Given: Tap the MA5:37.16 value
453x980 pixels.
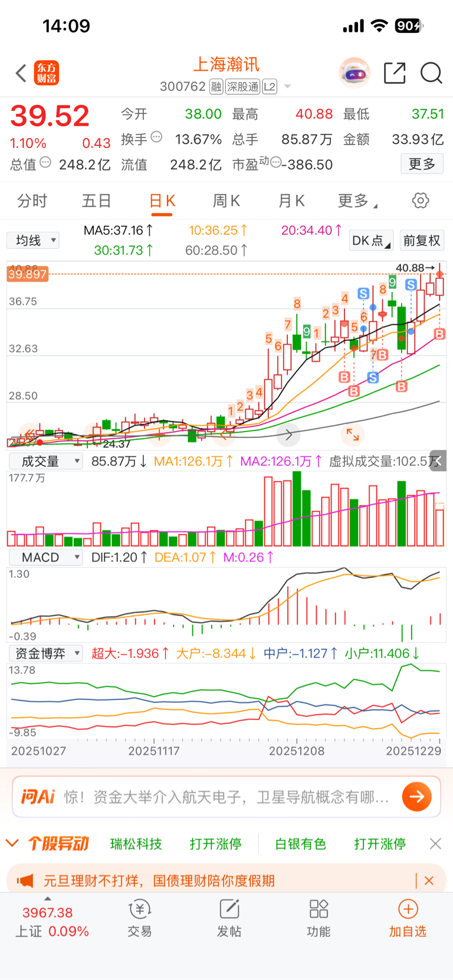Looking at the screenshot, I should point(119,231).
